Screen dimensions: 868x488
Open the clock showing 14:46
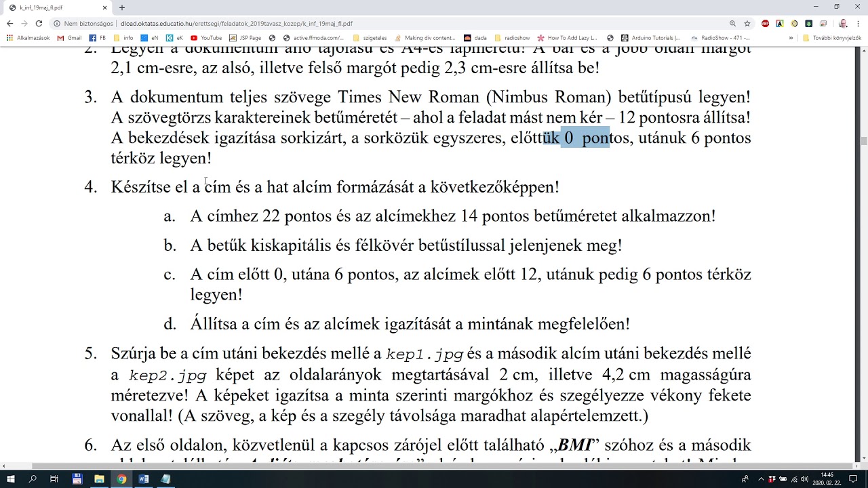point(827,479)
